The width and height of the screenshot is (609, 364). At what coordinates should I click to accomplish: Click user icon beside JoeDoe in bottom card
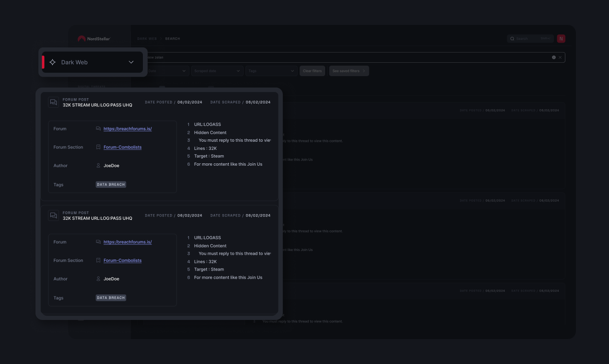tap(98, 279)
